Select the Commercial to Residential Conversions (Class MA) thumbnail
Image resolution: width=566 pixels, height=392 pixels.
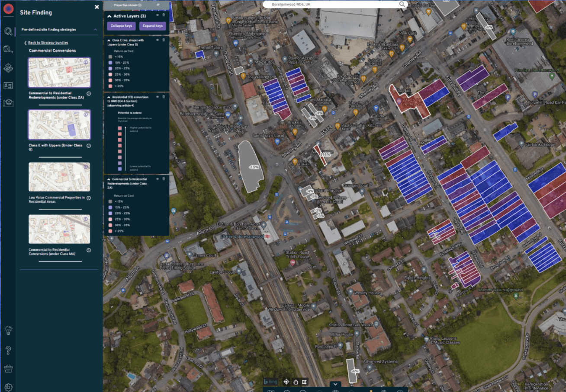(x=59, y=229)
